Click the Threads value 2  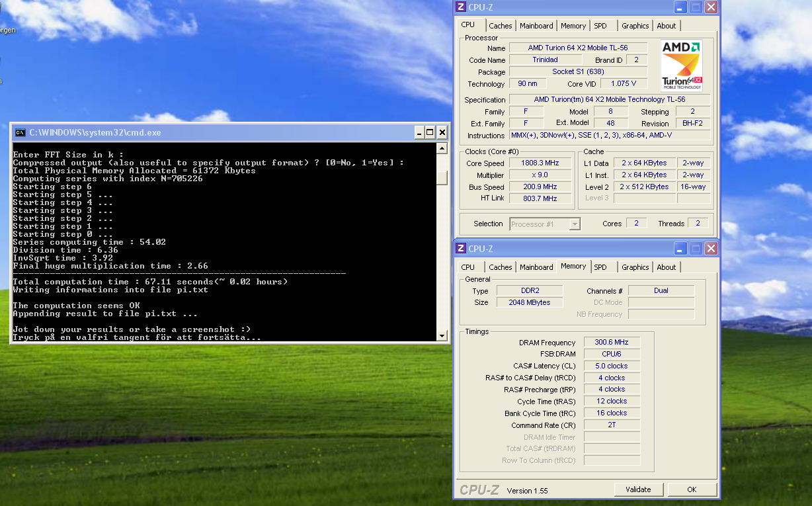pyautogui.click(x=698, y=224)
